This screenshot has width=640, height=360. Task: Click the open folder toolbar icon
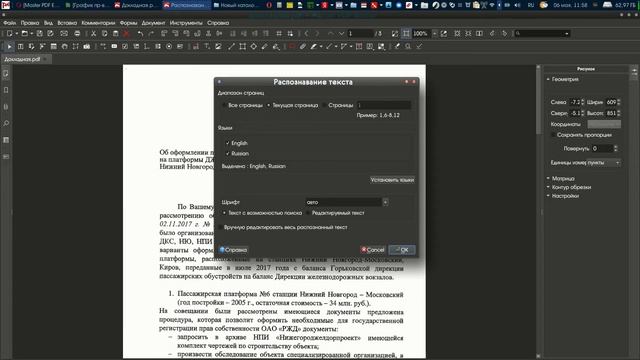(x=24, y=33)
